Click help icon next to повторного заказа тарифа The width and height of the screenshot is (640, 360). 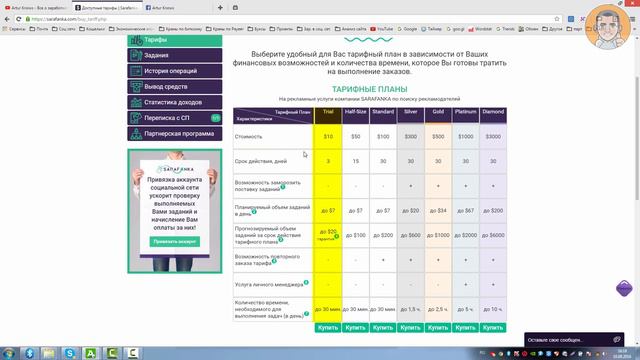(274, 261)
